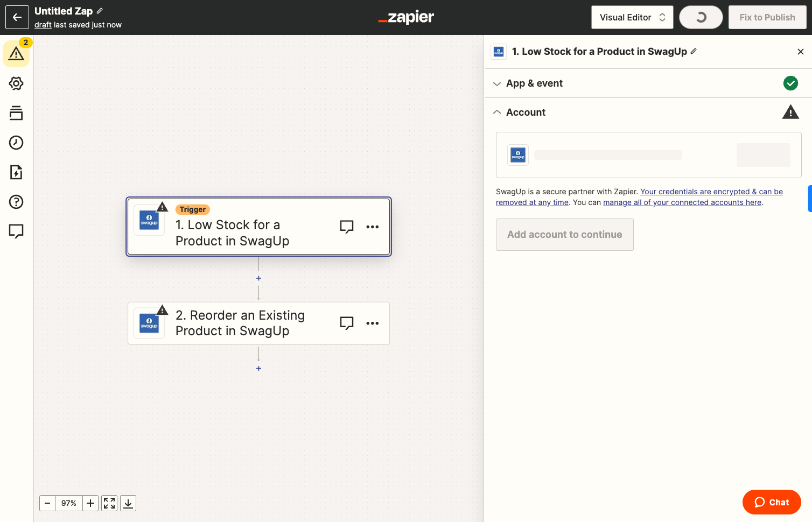Click the Zapier logo

(x=406, y=17)
